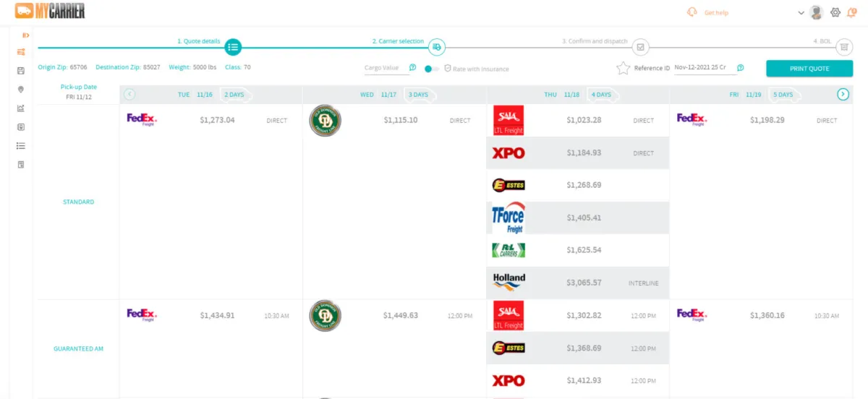Edit the Reference ID field
This screenshot has height=399, width=868.
(x=705, y=68)
